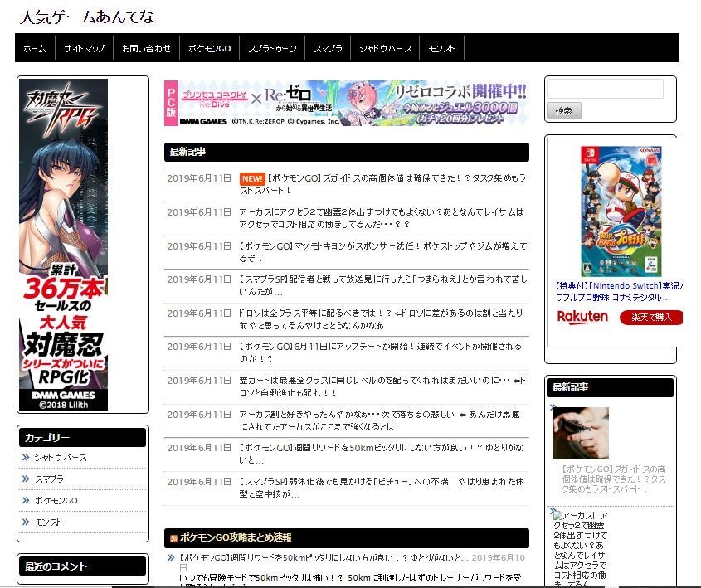701x588 pixels.
Task: Open the 対魔忍RPG sidebar ad banner
Action: pos(63,245)
